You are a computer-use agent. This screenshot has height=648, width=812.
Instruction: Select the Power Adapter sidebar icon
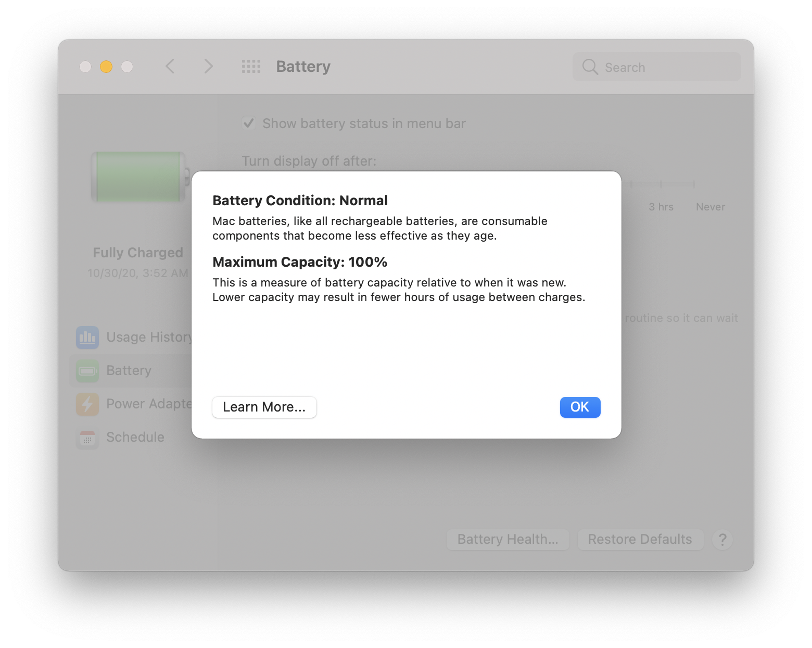coord(87,404)
